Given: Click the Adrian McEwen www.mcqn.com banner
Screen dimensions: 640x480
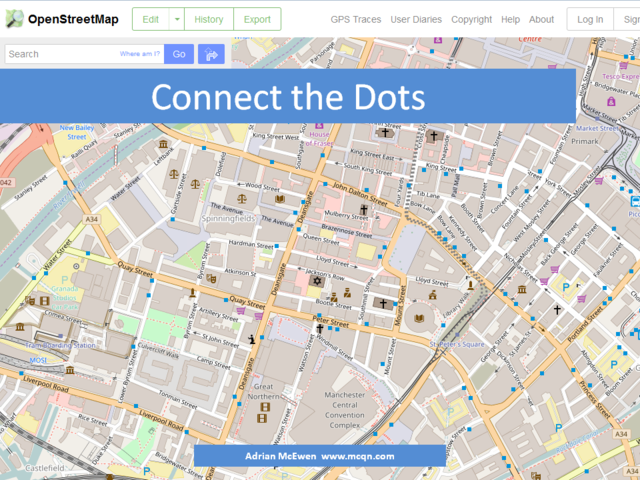Looking at the screenshot, I should click(320, 456).
